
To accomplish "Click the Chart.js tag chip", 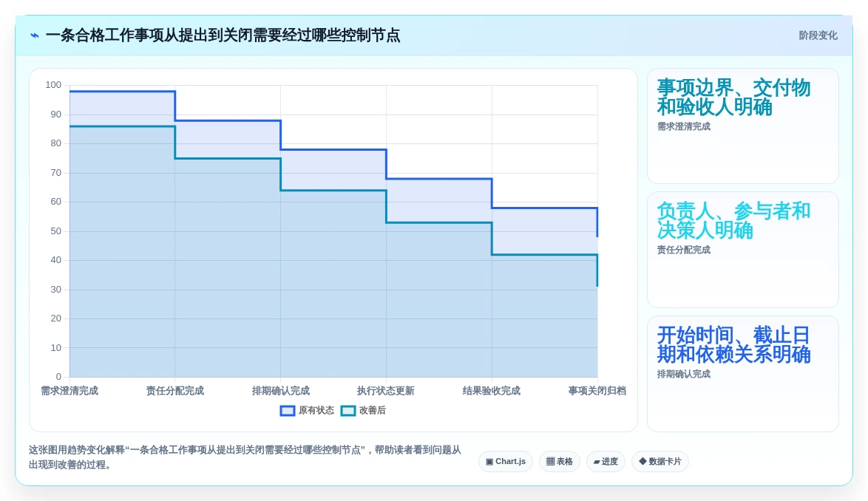I will (506, 461).
